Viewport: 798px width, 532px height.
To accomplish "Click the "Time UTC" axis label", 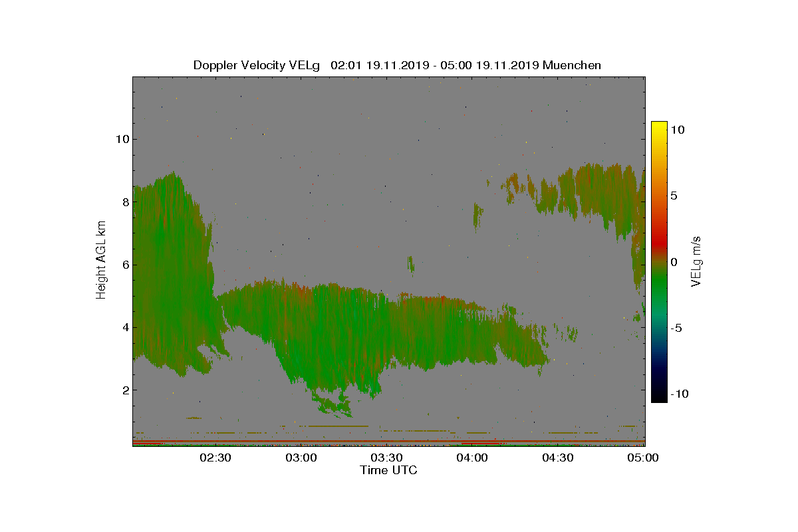I will [389, 470].
